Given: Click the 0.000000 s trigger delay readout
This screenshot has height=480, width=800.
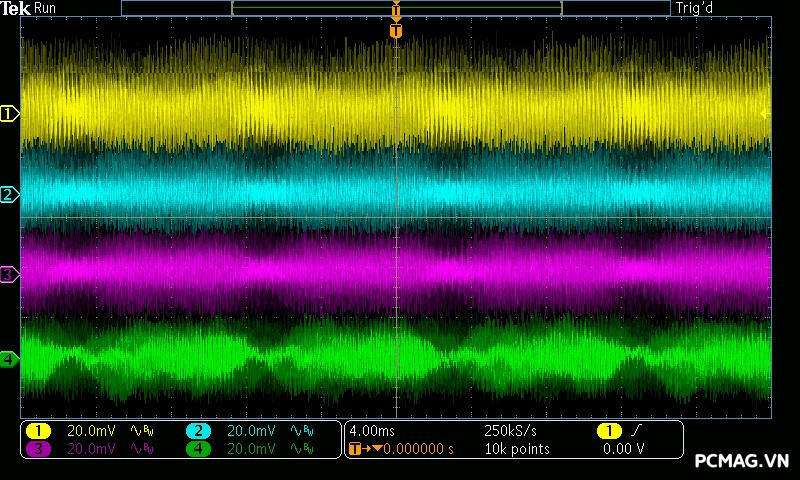Looking at the screenshot, I should pos(418,449).
